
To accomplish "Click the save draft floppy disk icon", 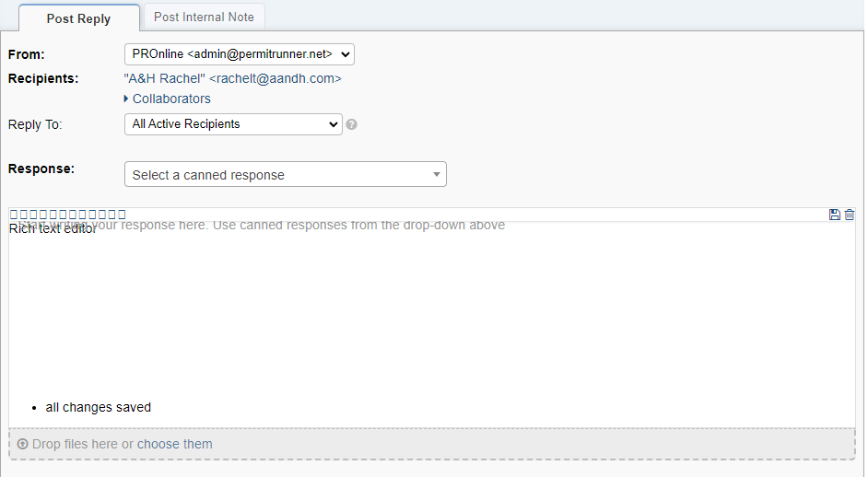I will tap(835, 215).
